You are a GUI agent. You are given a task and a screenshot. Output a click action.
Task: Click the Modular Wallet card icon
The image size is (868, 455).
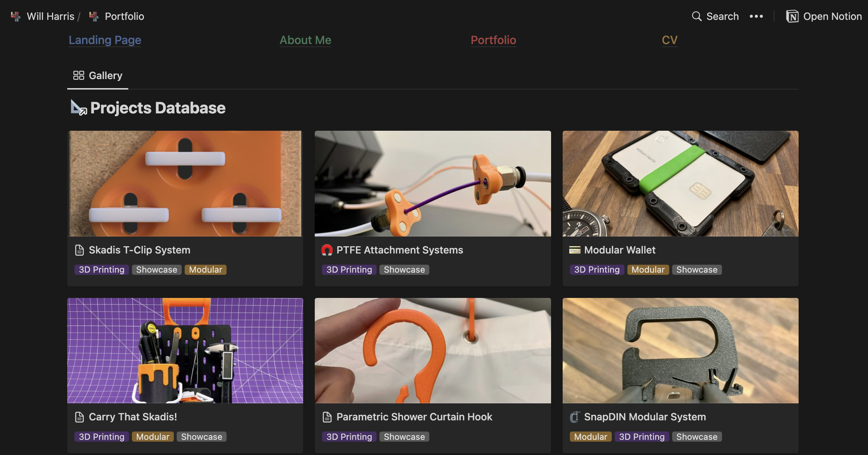click(x=575, y=250)
